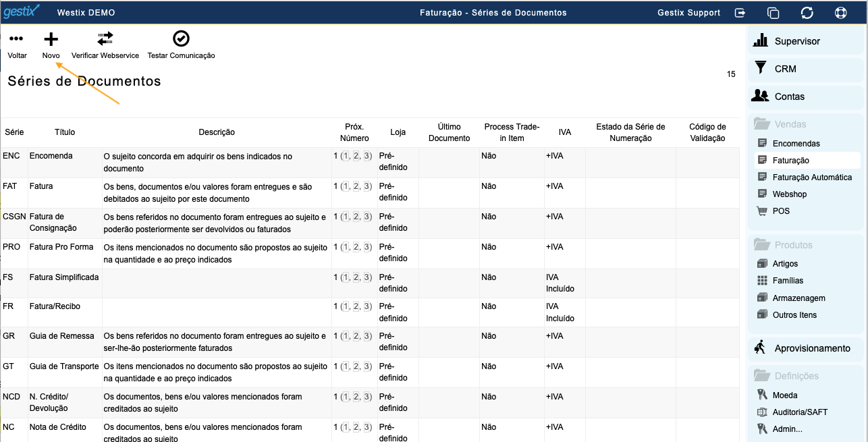Expand the Supervisor sidebar section
868x442 pixels.
tap(796, 41)
